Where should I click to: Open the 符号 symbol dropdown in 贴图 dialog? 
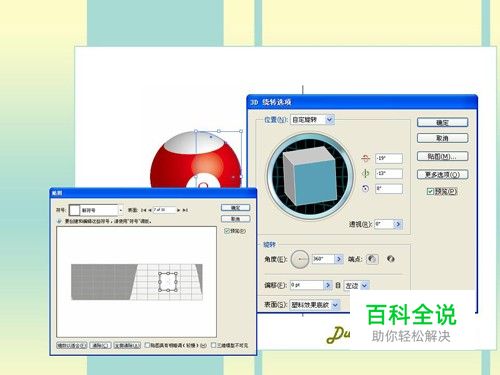point(120,210)
